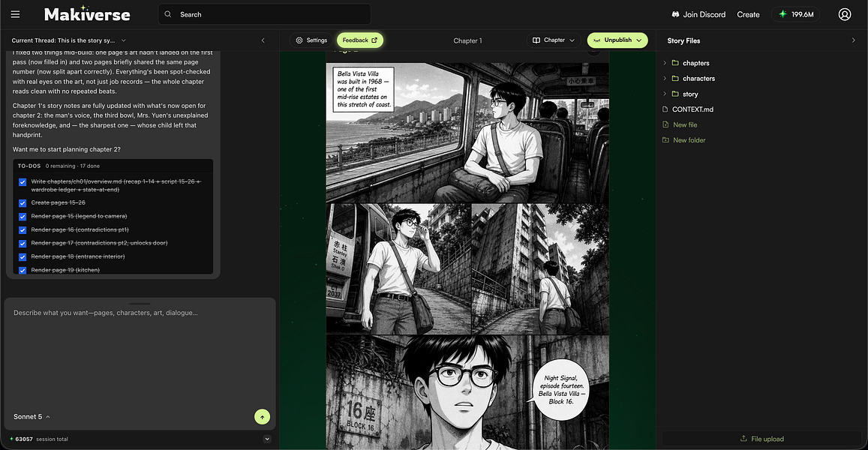Open the Settings gear button
This screenshot has height=450, width=868.
point(311,40)
